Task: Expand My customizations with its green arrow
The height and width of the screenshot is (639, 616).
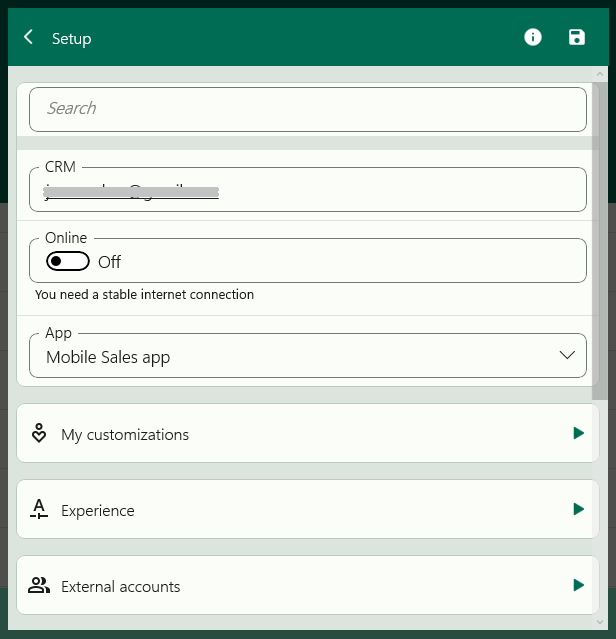Action: (578, 433)
